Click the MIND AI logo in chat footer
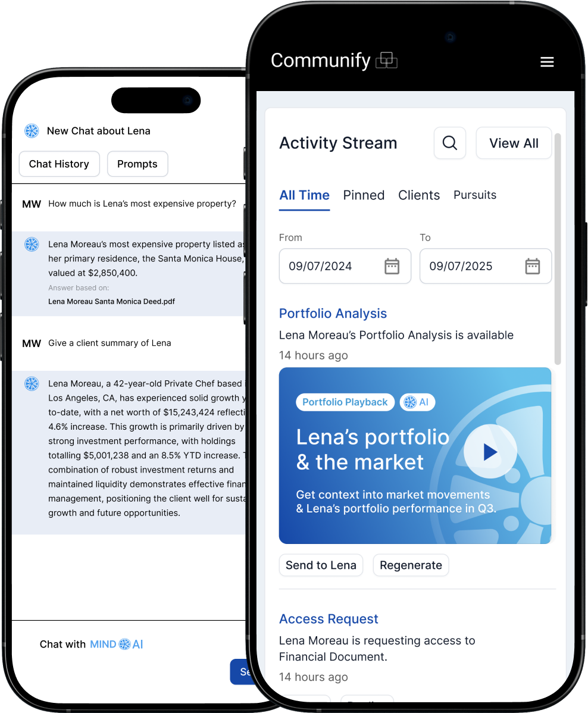Image resolution: width=588 pixels, height=713 pixels. point(117,644)
